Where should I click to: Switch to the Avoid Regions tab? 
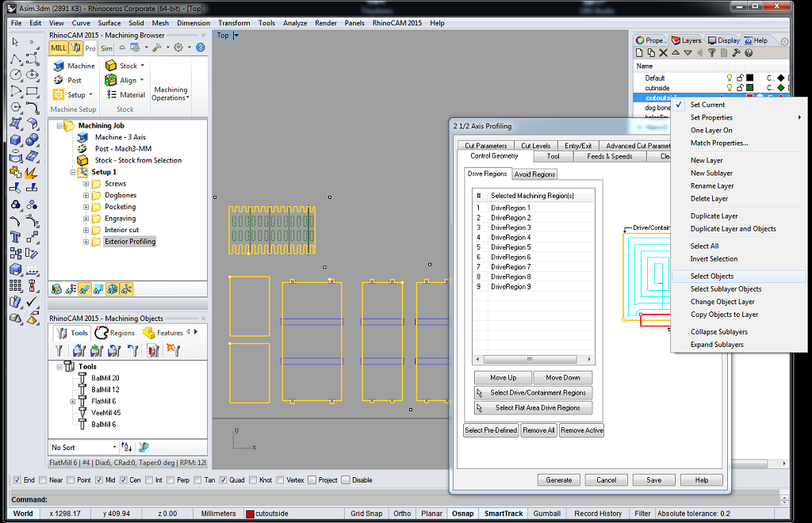(x=534, y=174)
